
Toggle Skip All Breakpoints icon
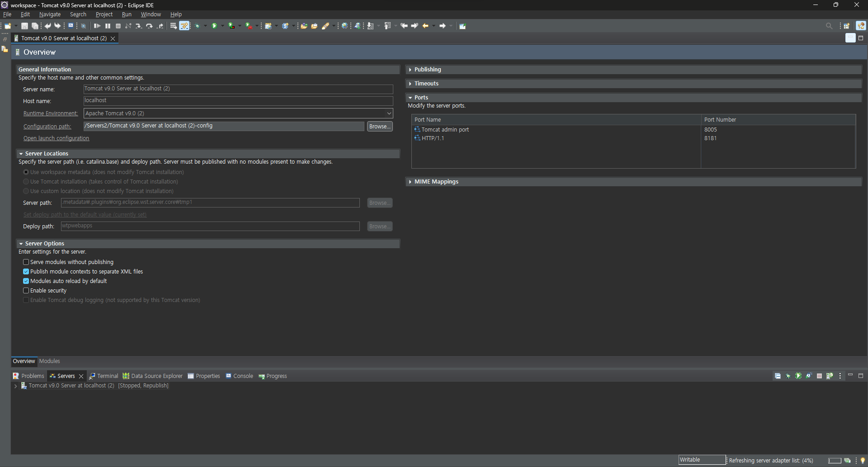pos(84,26)
